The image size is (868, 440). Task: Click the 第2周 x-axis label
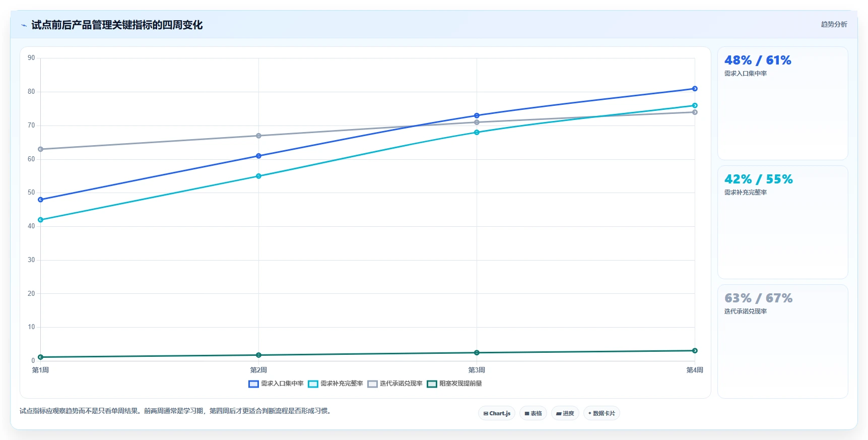tap(258, 370)
